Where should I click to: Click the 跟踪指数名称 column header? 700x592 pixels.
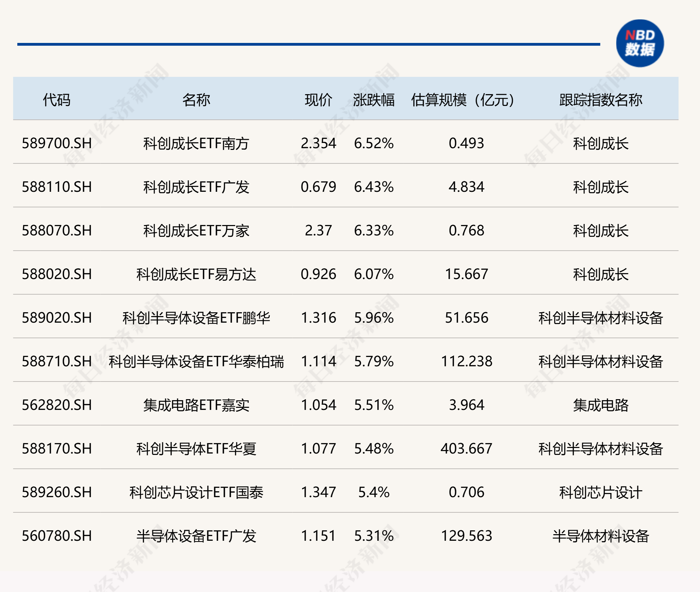pos(601,100)
